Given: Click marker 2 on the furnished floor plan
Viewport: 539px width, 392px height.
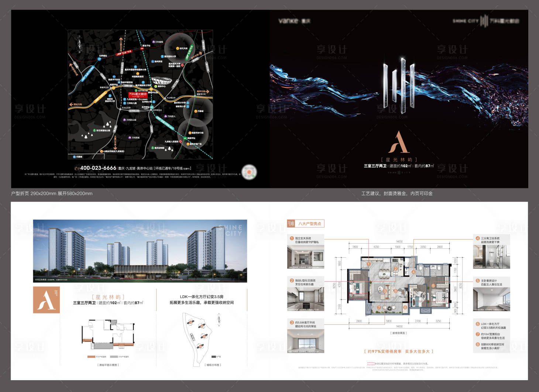Looking at the screenshot, I should click(395, 269).
